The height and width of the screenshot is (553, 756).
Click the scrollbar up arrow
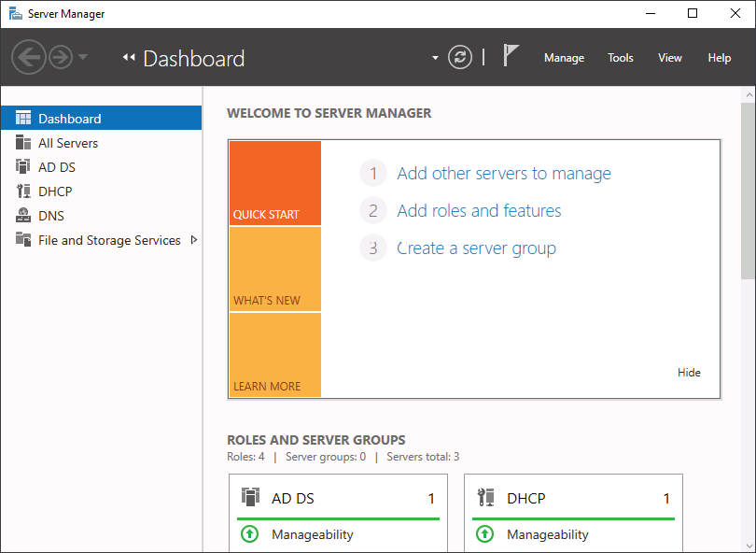coord(749,95)
